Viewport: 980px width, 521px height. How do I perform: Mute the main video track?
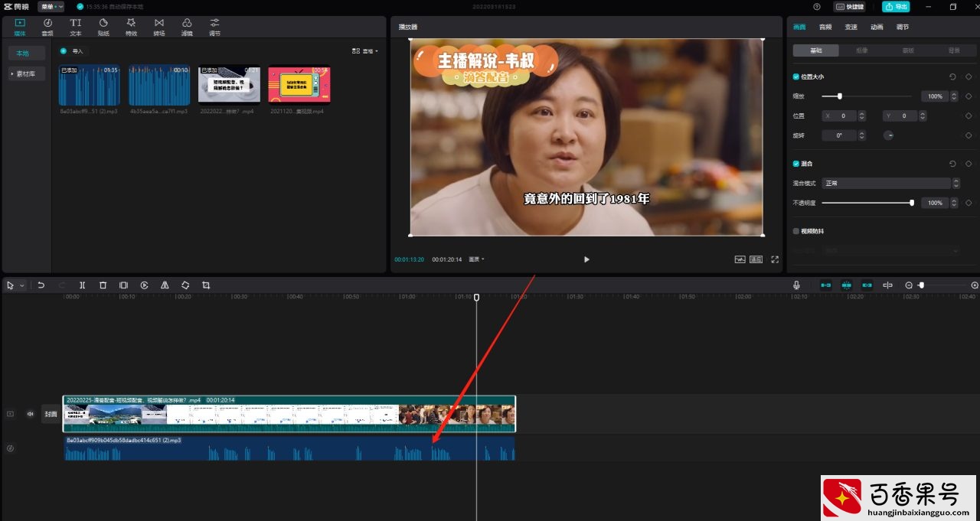pos(31,414)
